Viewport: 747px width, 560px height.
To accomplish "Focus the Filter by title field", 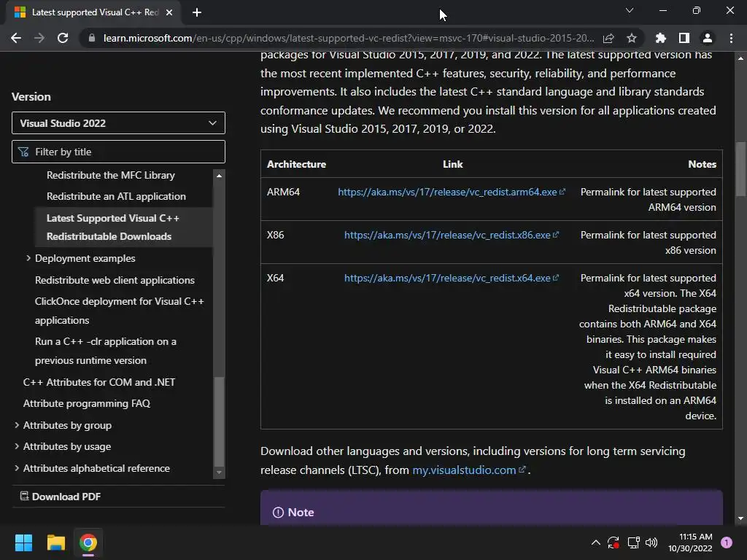I will [118, 152].
